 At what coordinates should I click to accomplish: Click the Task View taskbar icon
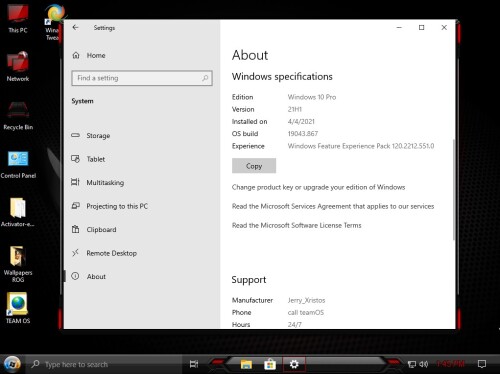(x=194, y=364)
